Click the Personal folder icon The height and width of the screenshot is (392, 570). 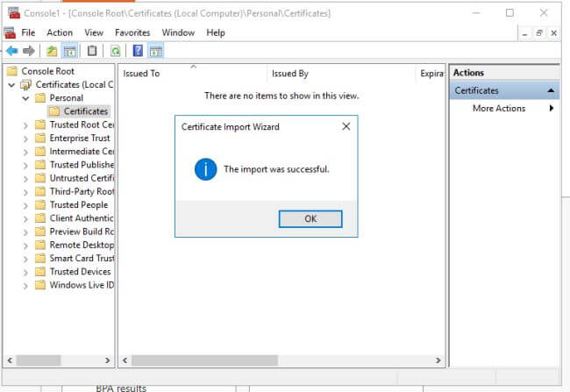pyautogui.click(x=40, y=98)
